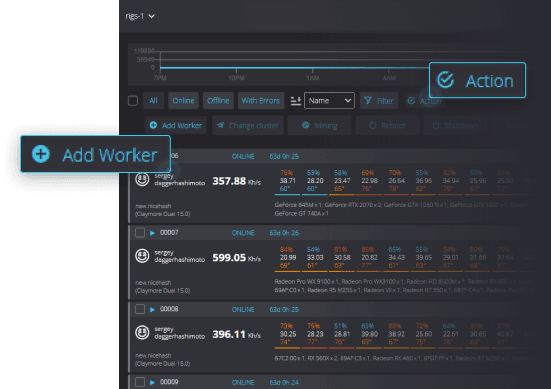551x389 pixels.
Task: Expand worker 00008 details arrow
Action: 152,310
